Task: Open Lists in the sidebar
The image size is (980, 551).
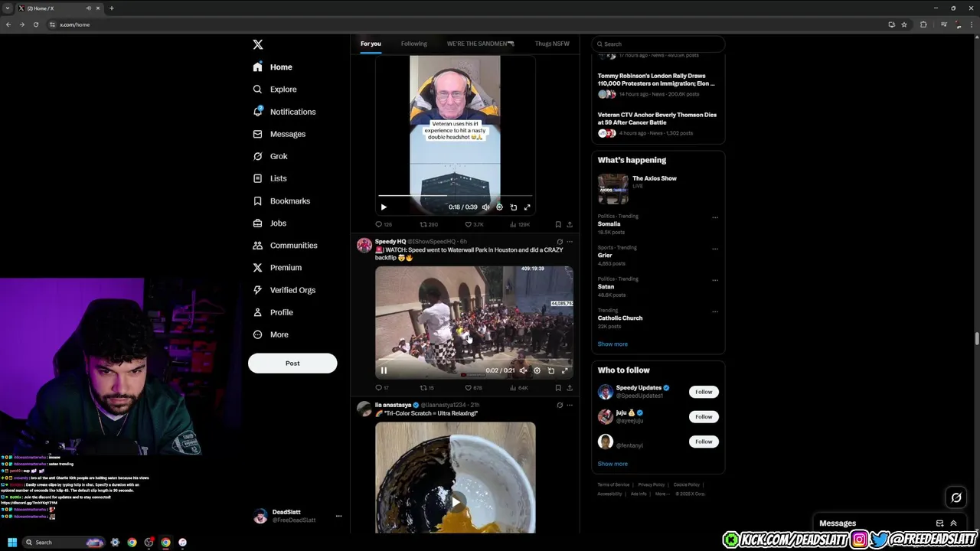Action: pos(269,178)
